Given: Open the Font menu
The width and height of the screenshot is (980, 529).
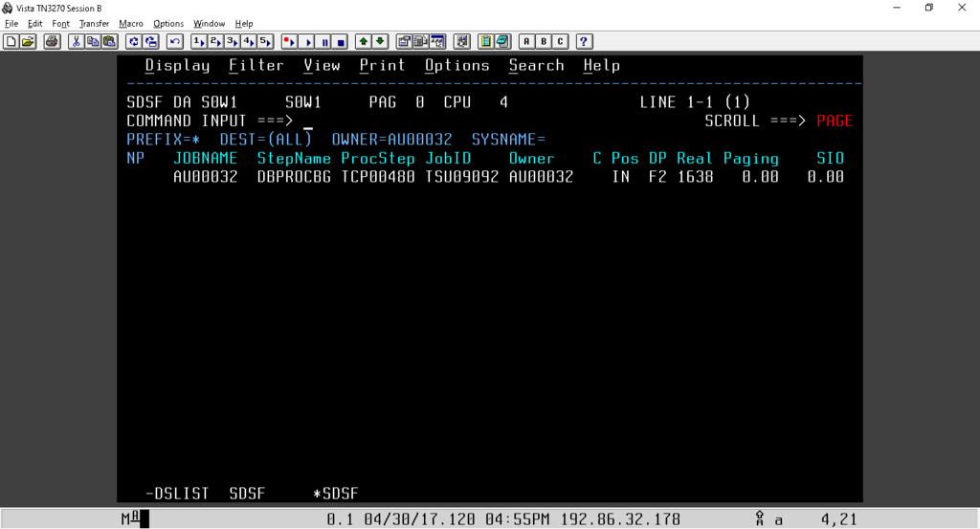Looking at the screenshot, I should 60,24.
